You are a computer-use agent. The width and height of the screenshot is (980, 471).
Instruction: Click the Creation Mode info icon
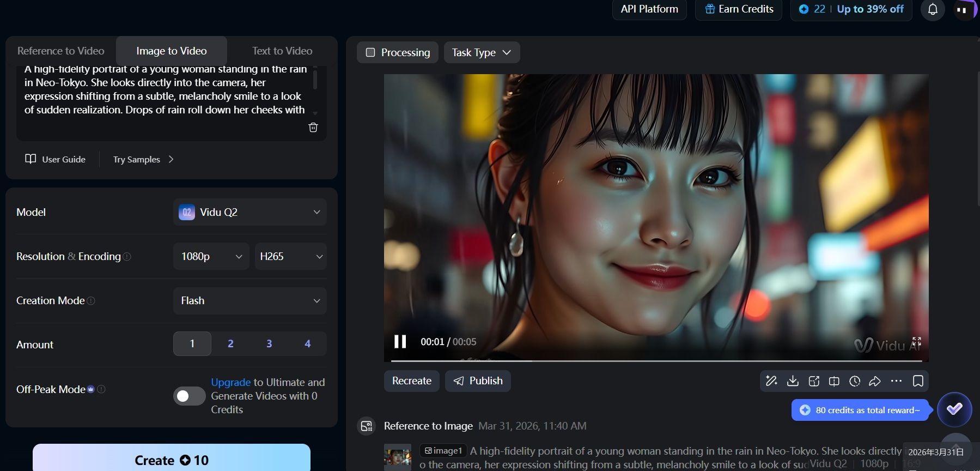pyautogui.click(x=91, y=301)
